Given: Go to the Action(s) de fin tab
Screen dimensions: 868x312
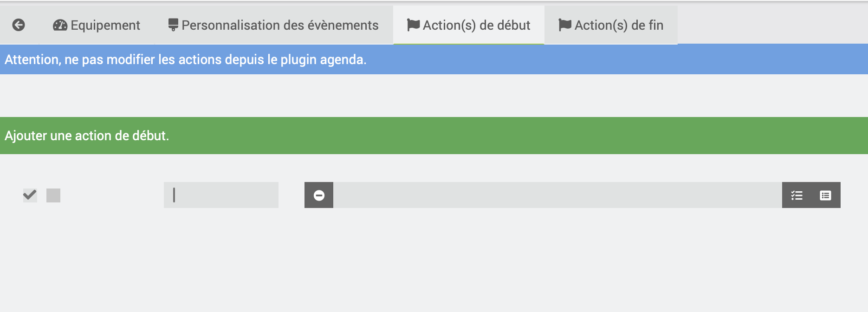Looking at the screenshot, I should pos(619,25).
